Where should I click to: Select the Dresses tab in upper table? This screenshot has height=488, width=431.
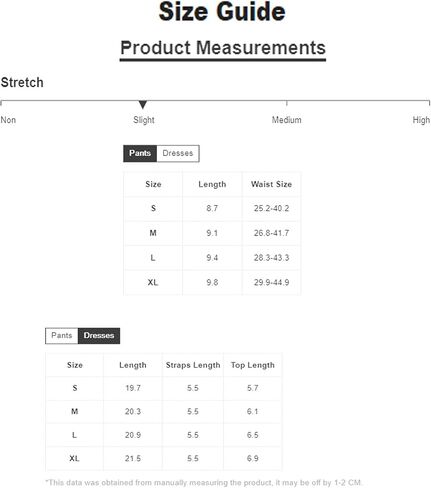pos(178,153)
